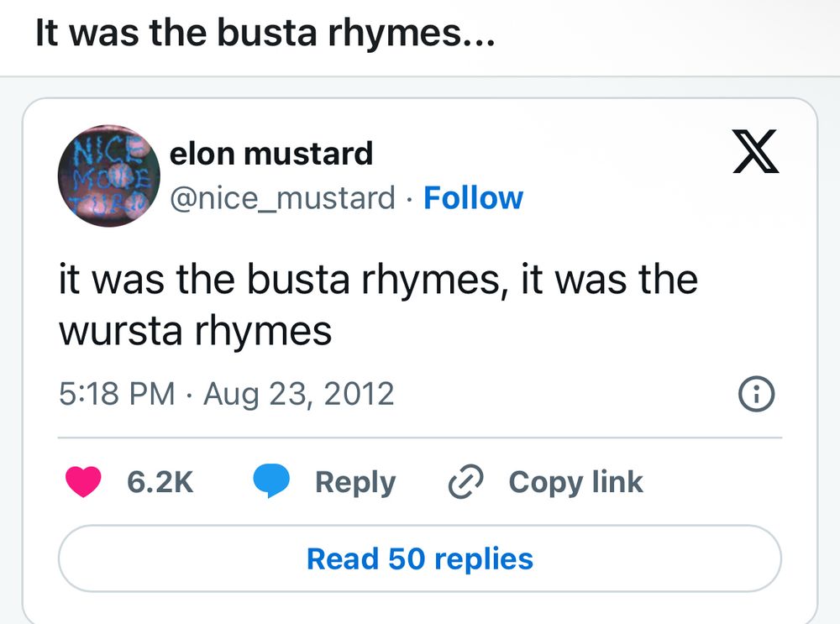The height and width of the screenshot is (624, 840).
Task: Open the info icon next to the timestamp
Action: [755, 393]
